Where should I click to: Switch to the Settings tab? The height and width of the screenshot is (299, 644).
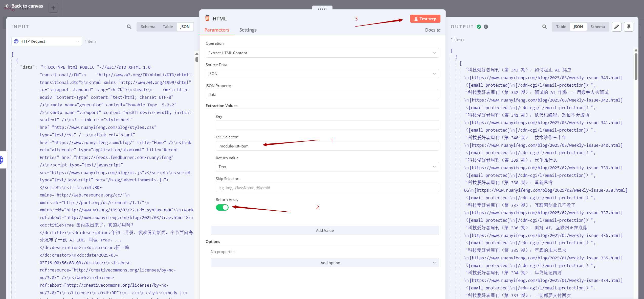(x=248, y=30)
